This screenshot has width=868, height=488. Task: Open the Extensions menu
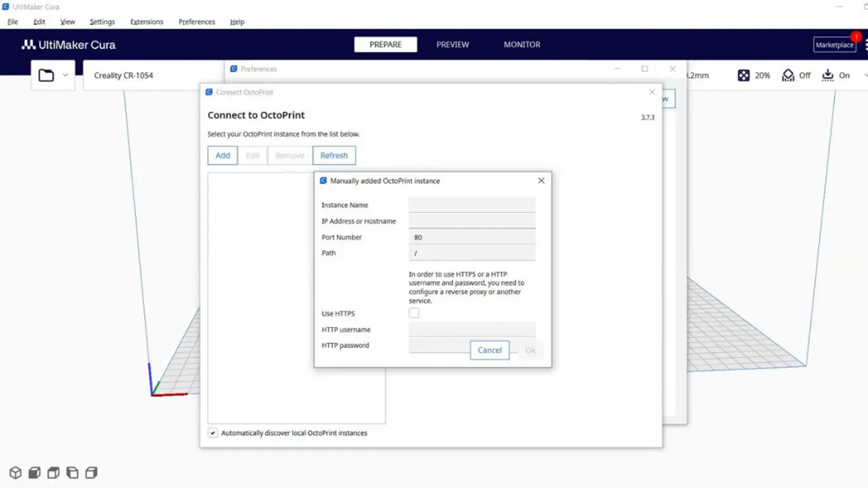(147, 21)
